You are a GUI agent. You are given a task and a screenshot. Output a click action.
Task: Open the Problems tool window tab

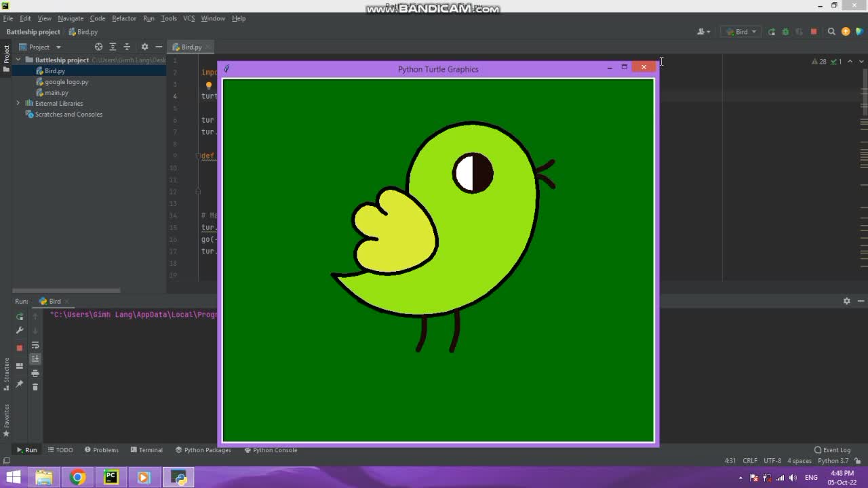coord(102,450)
